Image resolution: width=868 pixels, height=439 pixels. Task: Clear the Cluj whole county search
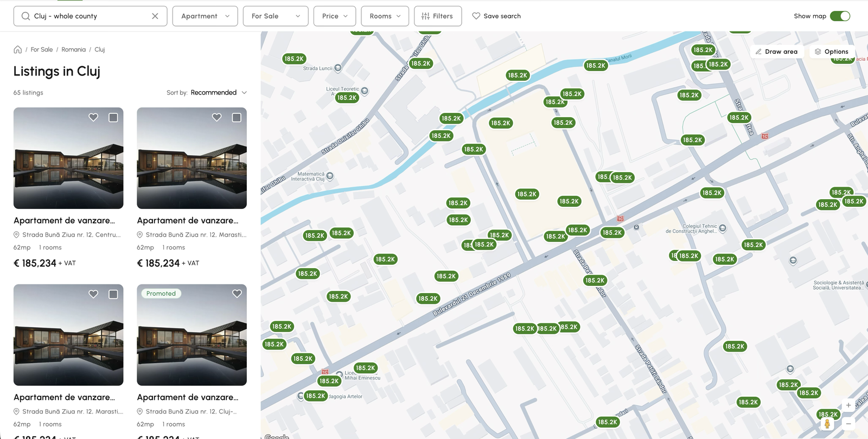coord(155,16)
